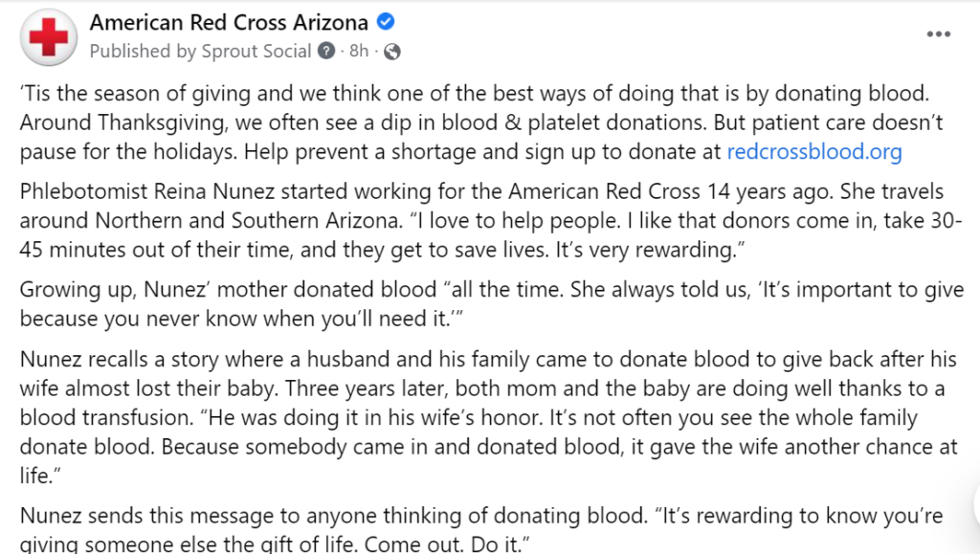Image resolution: width=980 pixels, height=554 pixels.
Task: Open the redcrossblood.org link
Action: pyautogui.click(x=813, y=152)
